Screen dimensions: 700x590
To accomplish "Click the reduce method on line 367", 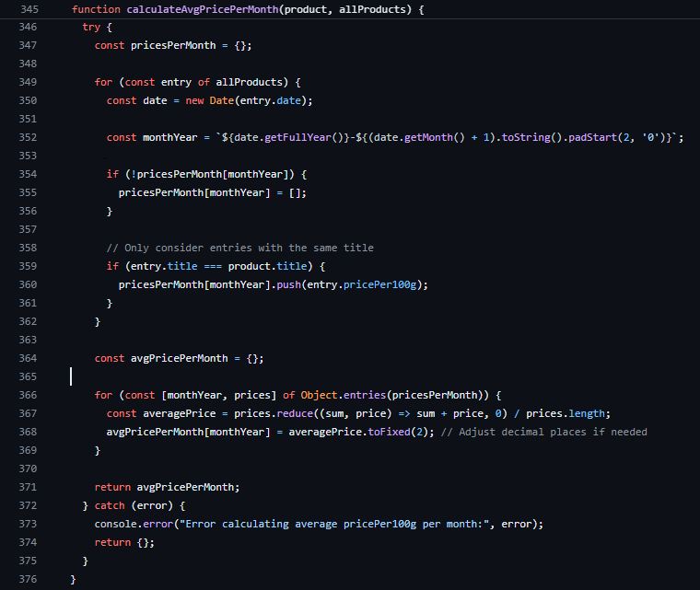I will (292, 413).
